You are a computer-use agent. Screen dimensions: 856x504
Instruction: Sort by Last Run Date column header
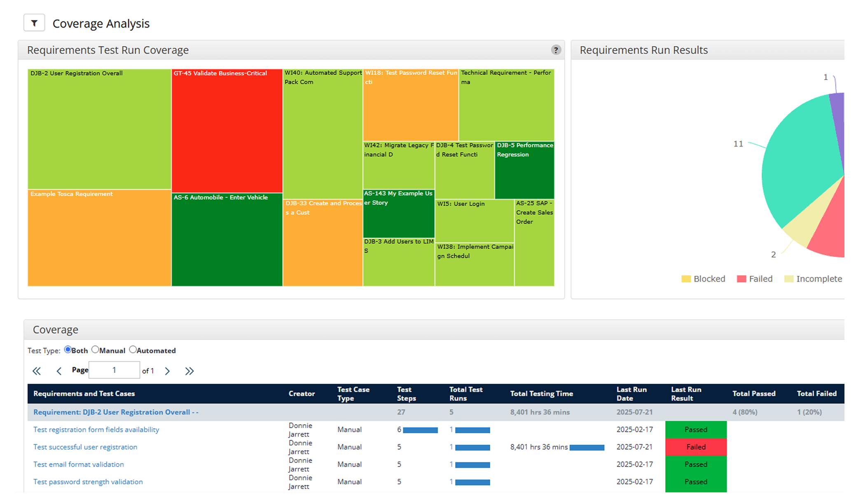click(631, 394)
